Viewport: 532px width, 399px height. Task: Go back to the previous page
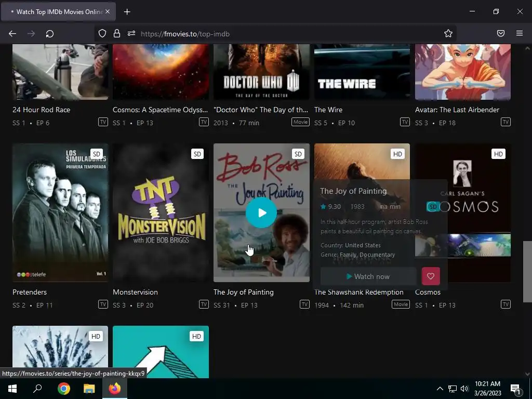[12, 34]
